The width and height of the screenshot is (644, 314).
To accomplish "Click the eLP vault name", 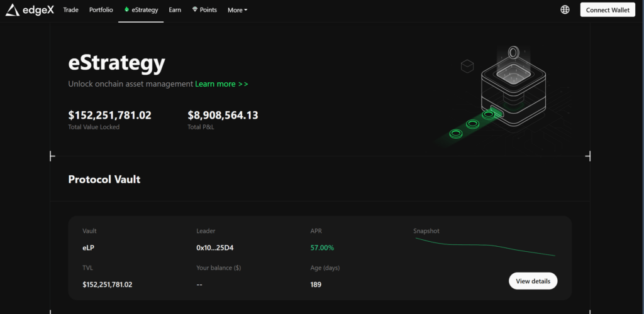I will [x=89, y=248].
